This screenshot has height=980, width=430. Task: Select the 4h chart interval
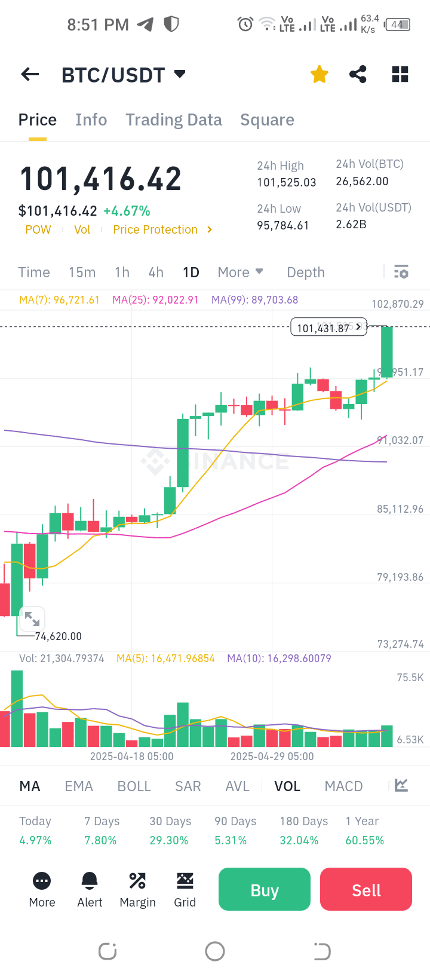156,272
